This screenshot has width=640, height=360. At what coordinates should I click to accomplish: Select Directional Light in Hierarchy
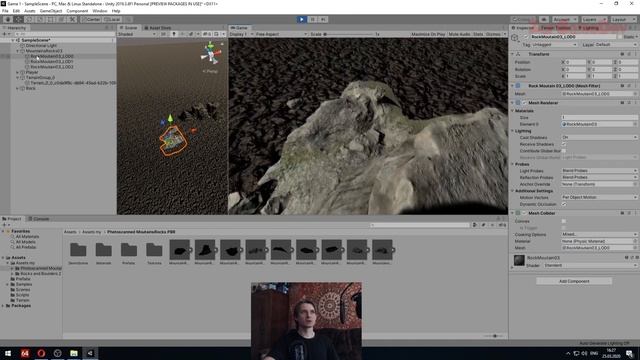[x=41, y=46]
